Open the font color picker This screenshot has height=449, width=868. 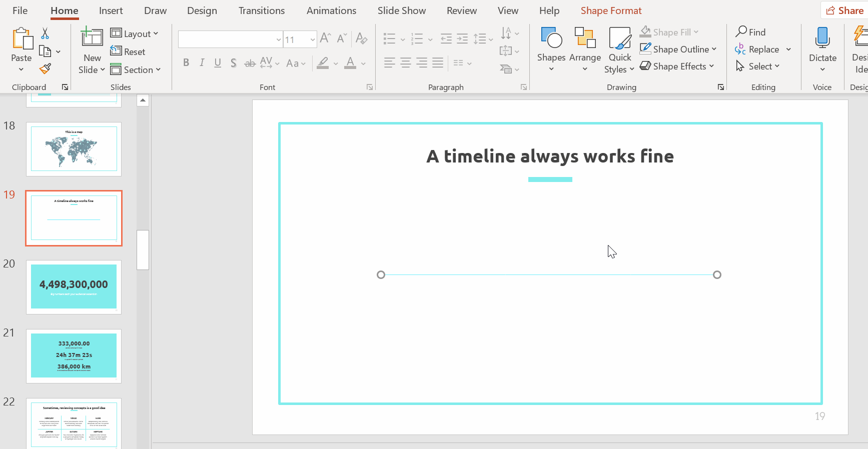363,63
